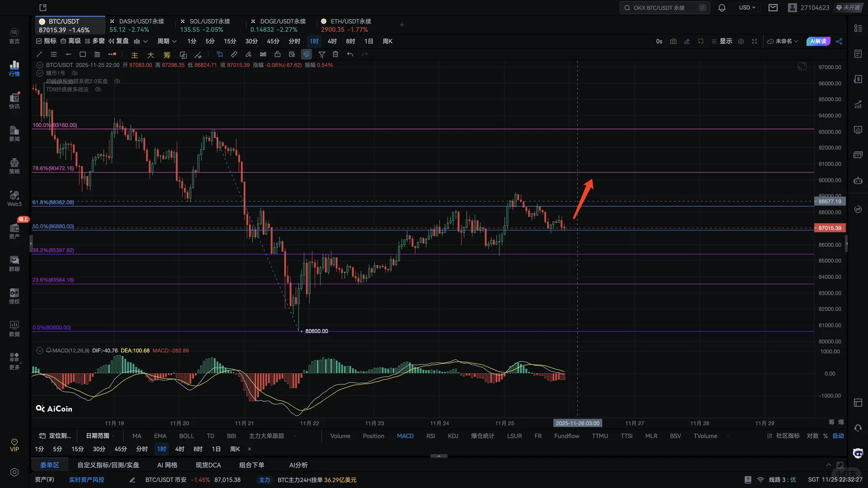Toggle visibility of TD9抄底做多战法 indicator
This screenshot has width=868, height=488.
point(98,89)
